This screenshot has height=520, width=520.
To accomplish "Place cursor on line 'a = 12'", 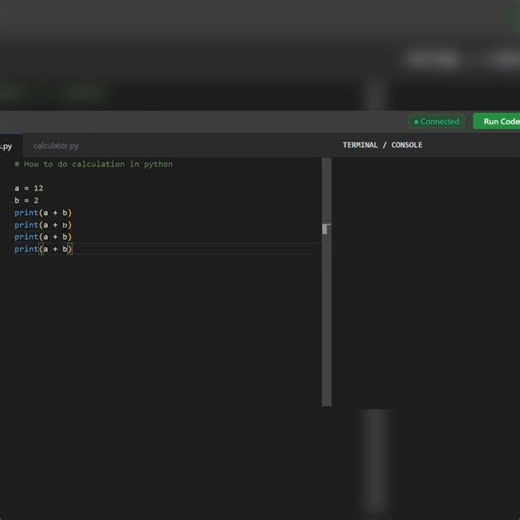I will coord(29,188).
